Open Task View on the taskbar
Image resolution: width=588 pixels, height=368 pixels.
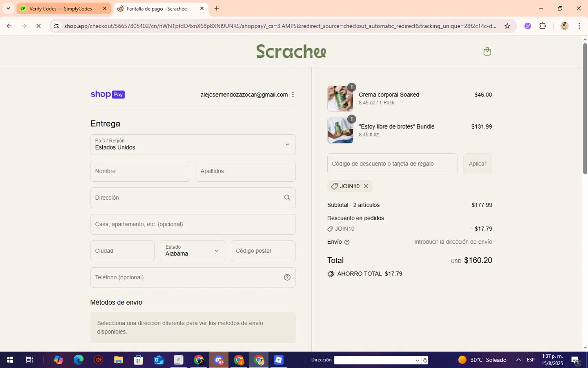pos(29,360)
